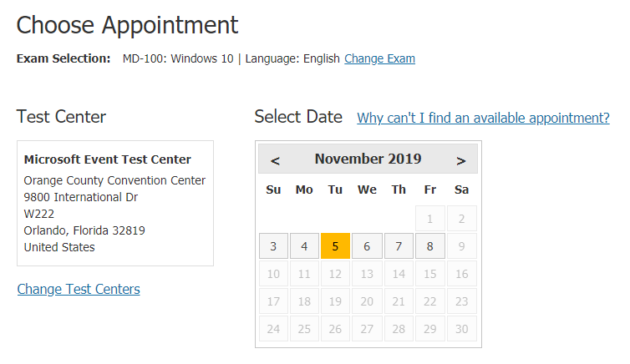Pick November 6 as appointment date
The image size is (630, 364).
367,246
